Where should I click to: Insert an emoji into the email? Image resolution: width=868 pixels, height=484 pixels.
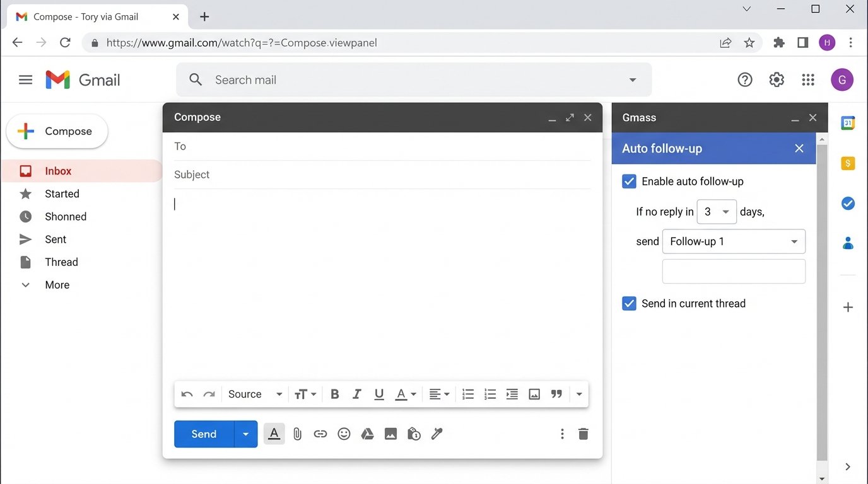point(343,434)
